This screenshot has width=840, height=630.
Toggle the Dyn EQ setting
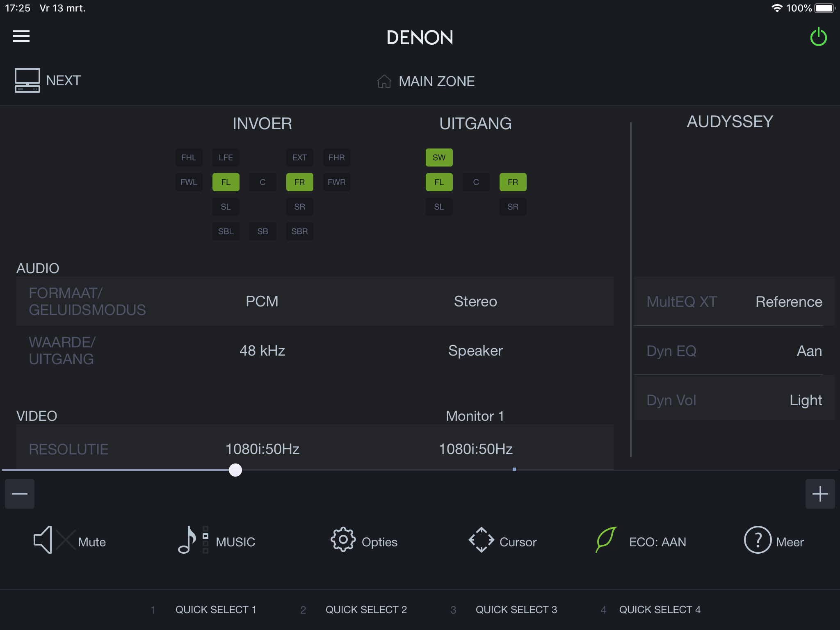tap(734, 351)
